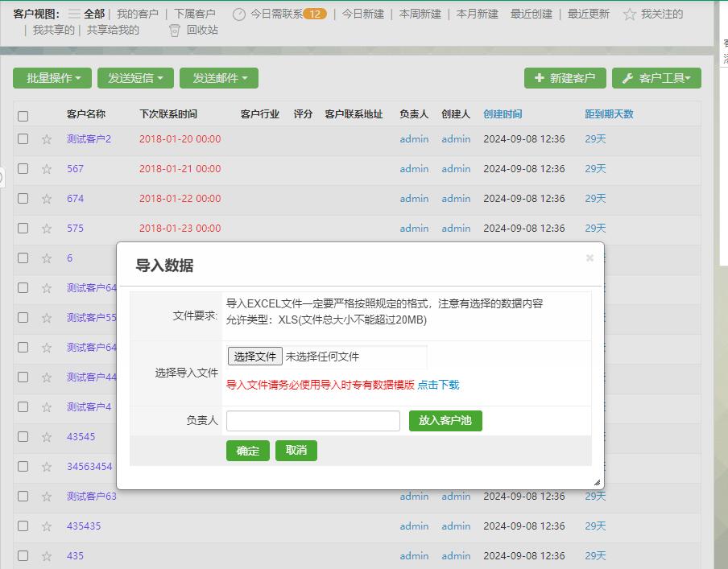Click the star icon for 测试客户2
This screenshot has width=728, height=569.
point(47,139)
